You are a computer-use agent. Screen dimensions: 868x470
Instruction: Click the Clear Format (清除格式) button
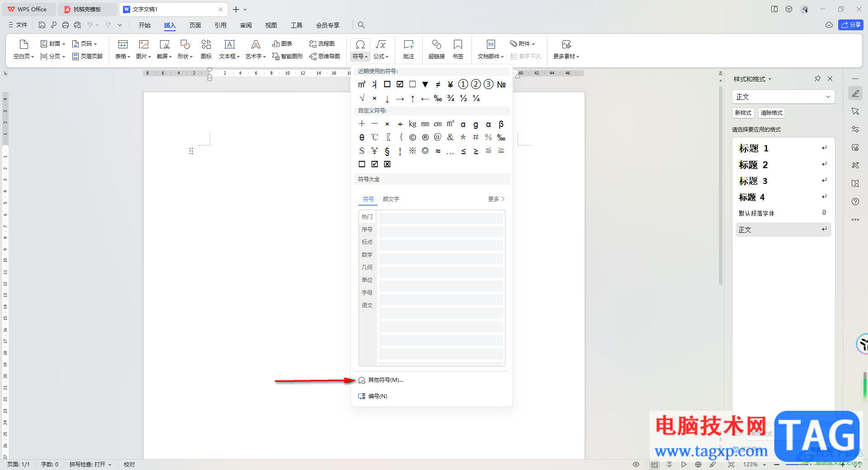pyautogui.click(x=771, y=113)
